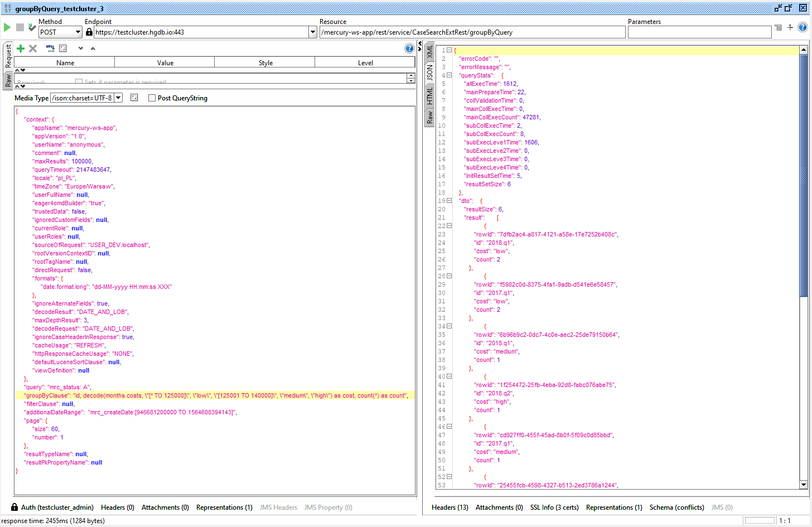
Task: Click into the Parameters input field
Action: point(699,32)
